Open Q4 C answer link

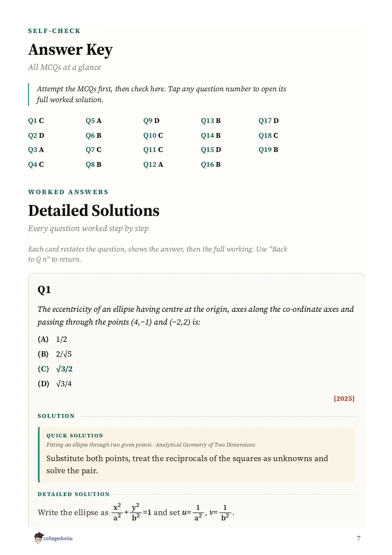click(36, 164)
